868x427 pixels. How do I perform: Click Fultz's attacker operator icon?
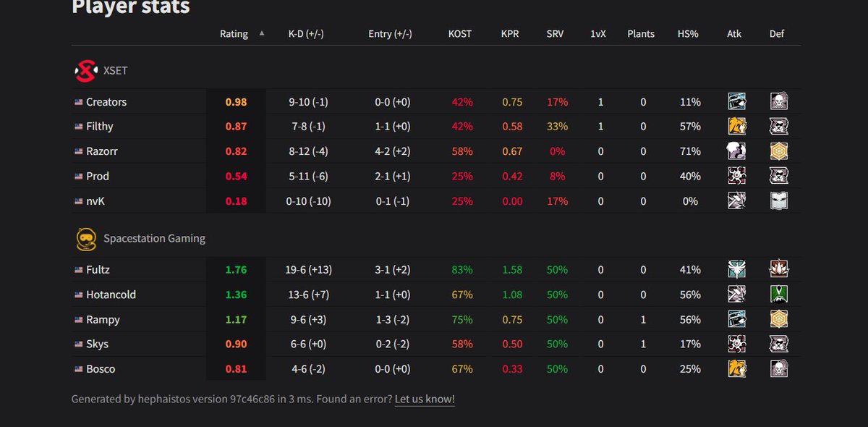[x=736, y=269]
